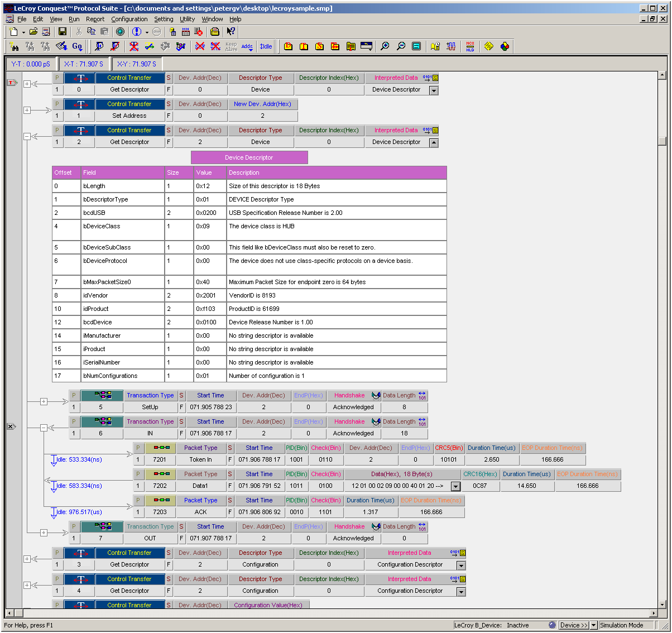
Task: Click the Zoom Out magnifier icon
Action: click(401, 46)
